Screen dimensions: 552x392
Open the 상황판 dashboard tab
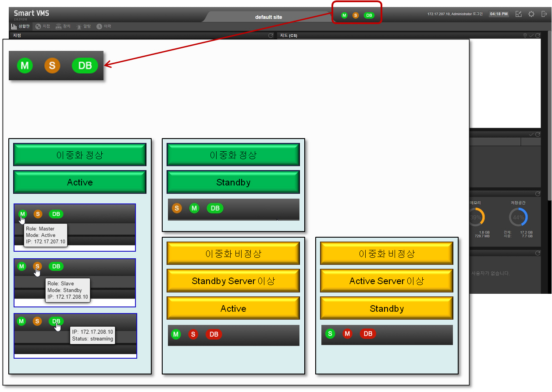(20, 26)
